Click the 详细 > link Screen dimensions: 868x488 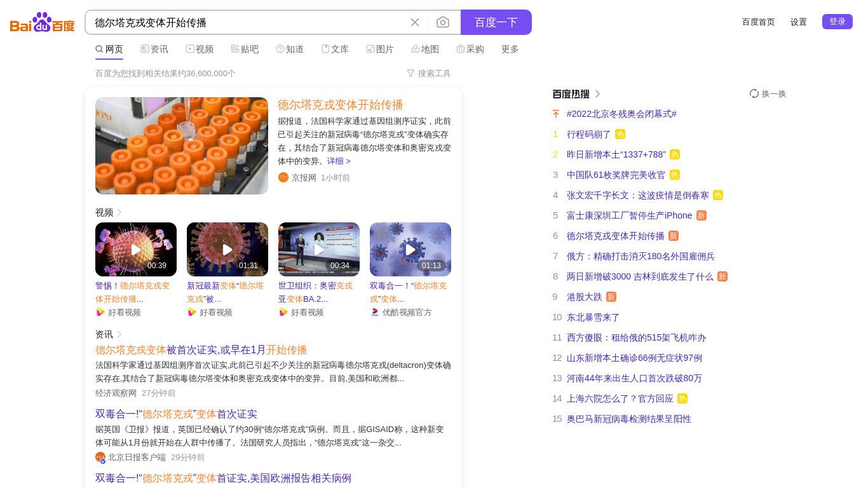click(339, 161)
